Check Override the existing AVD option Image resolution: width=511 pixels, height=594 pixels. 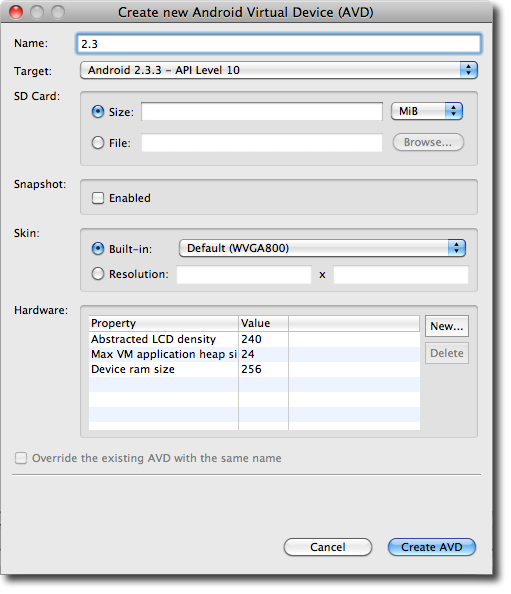pos(21,458)
